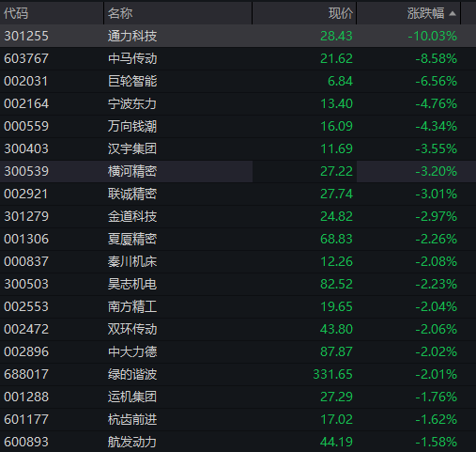Click price 17.02
The width and height of the screenshot is (476, 452).
[336, 419]
